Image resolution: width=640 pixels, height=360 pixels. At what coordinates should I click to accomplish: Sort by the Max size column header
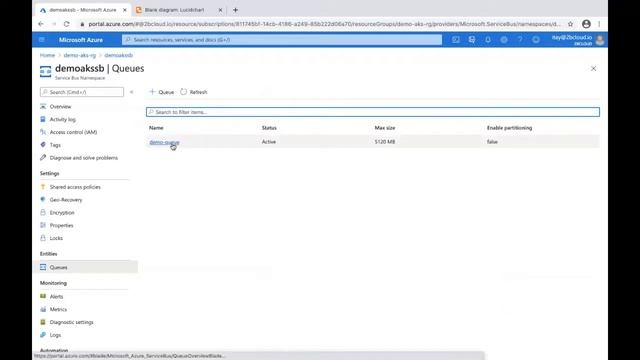pos(384,128)
